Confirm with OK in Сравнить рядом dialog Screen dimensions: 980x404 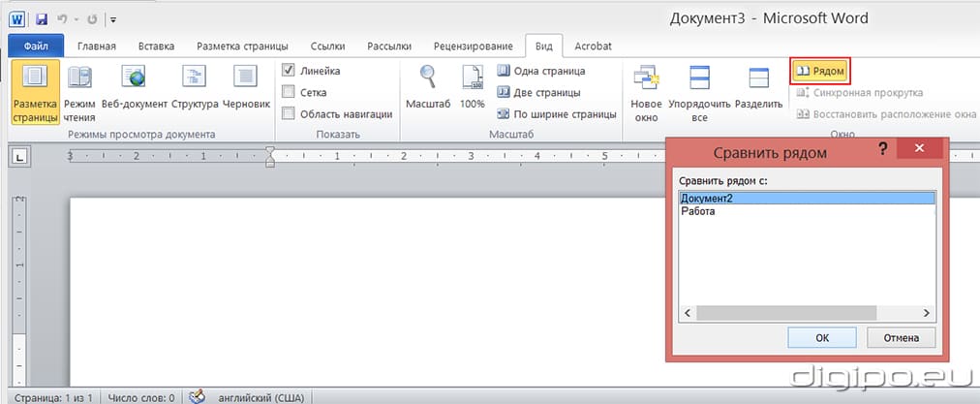coord(822,338)
